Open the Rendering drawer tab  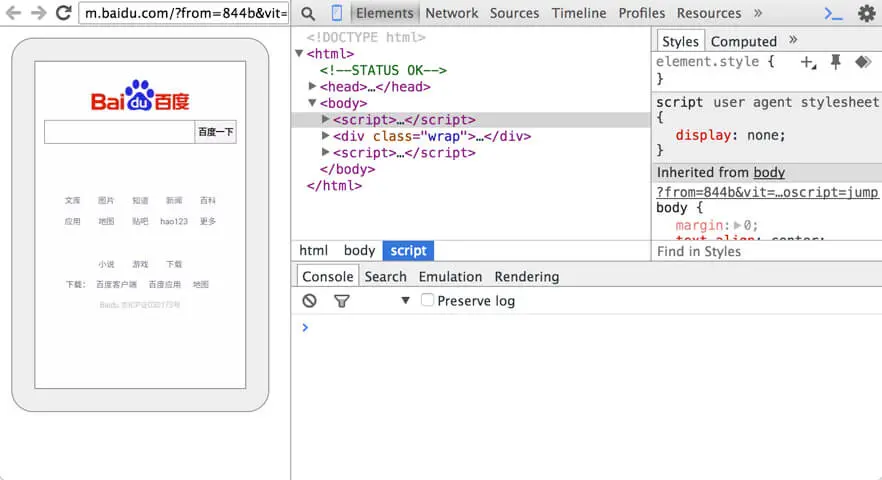point(526,276)
